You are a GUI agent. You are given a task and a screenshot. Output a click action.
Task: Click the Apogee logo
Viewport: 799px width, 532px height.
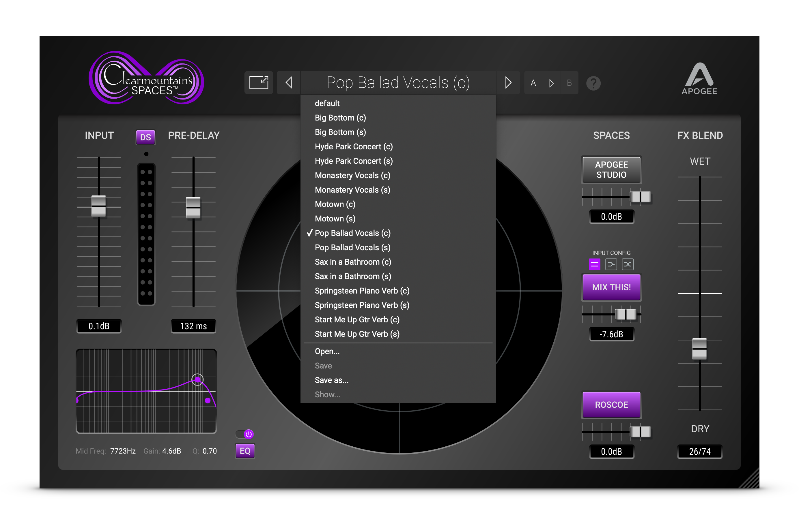699,79
